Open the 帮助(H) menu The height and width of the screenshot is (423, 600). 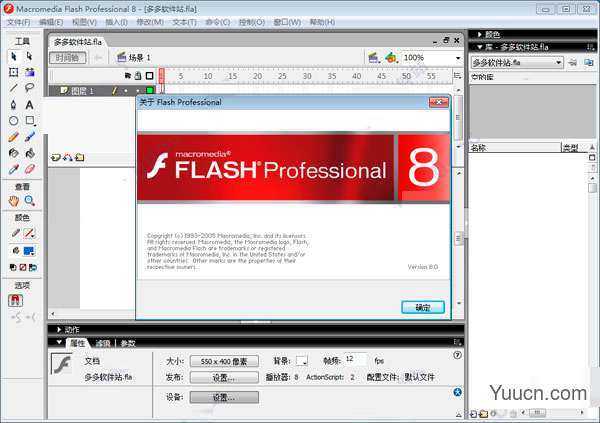click(322, 22)
